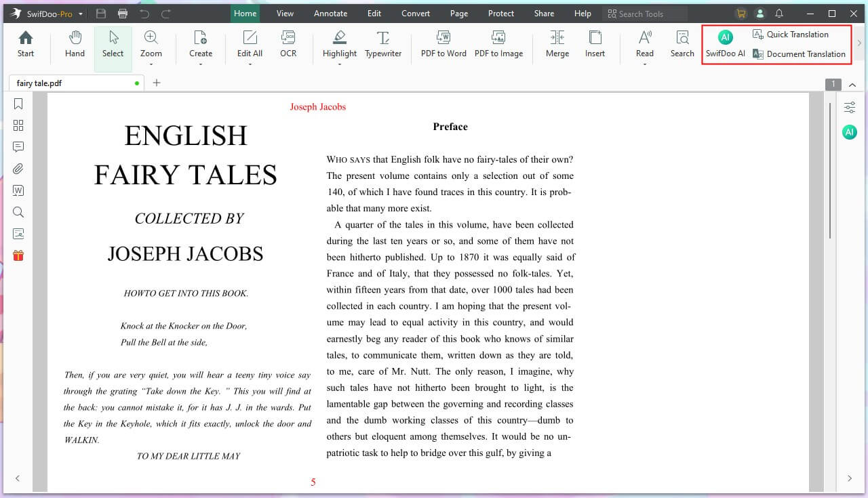Image resolution: width=868 pixels, height=498 pixels.
Task: Convert using PDF to Image
Action: pyautogui.click(x=498, y=44)
